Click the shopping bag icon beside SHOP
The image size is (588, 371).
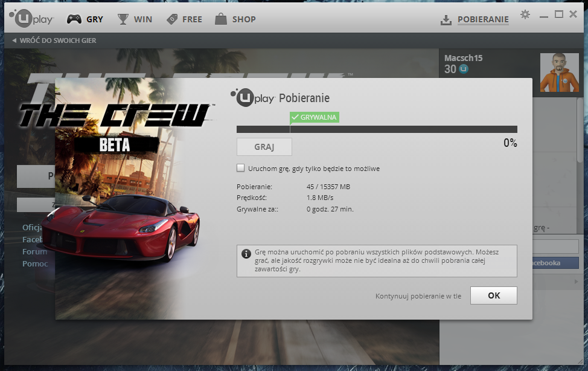tap(221, 19)
